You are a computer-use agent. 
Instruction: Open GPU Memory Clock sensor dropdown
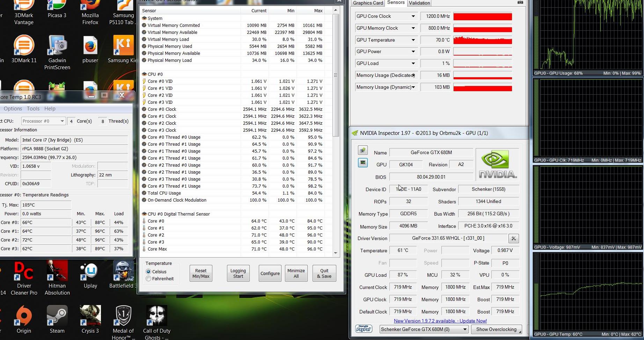pos(413,28)
